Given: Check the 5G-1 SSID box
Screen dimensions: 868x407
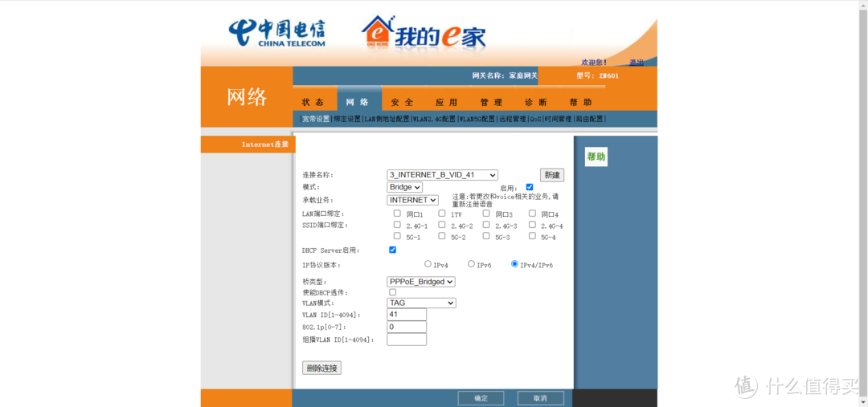Looking at the screenshot, I should click(397, 235).
